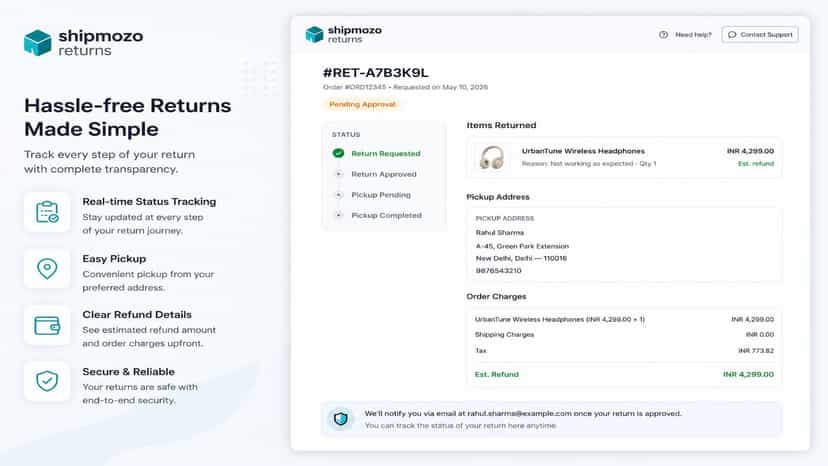The height and width of the screenshot is (466, 828).
Task: Click the Pickup Address section heading
Action: 497,197
